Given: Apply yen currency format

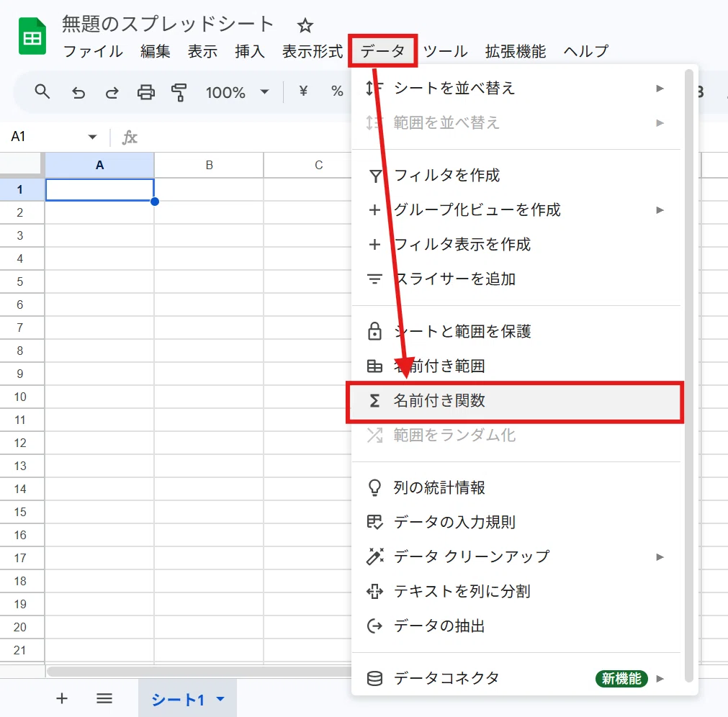Looking at the screenshot, I should 303,91.
